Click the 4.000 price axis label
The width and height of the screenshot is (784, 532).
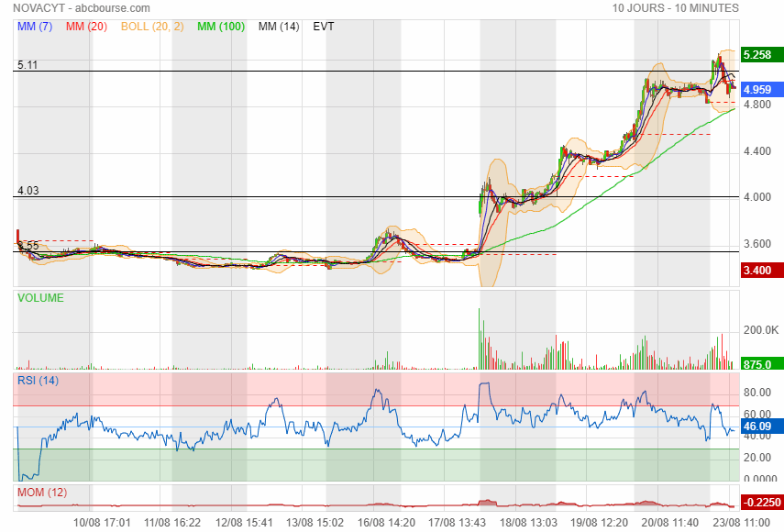click(x=757, y=197)
